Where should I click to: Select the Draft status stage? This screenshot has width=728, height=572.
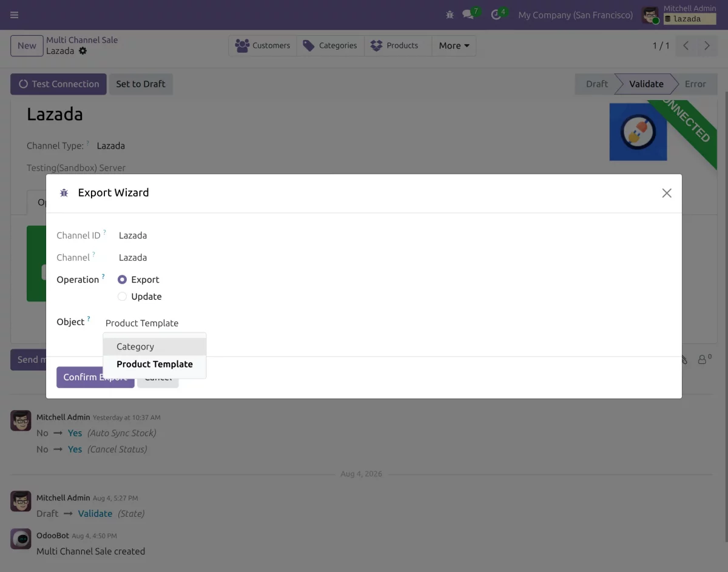click(596, 84)
